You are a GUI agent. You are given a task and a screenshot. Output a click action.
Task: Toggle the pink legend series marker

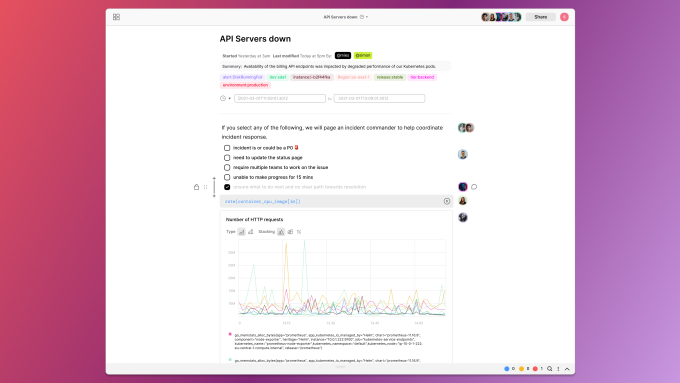pos(230,334)
